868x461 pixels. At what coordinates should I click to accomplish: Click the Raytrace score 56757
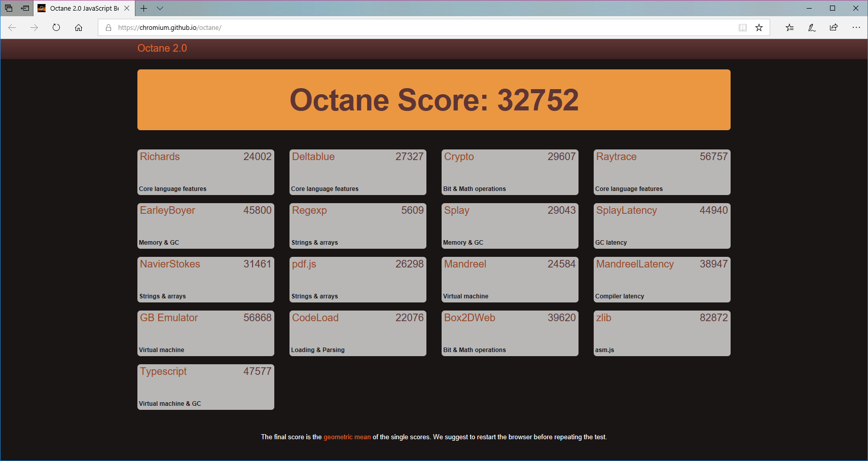[x=714, y=157]
